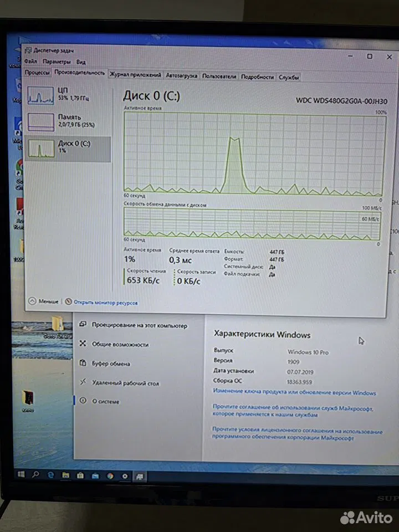Select the Производительность tab

point(80,73)
